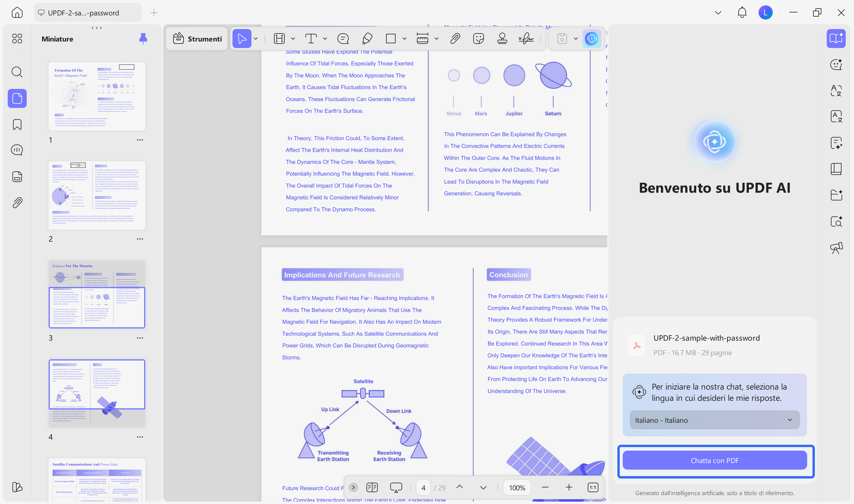
Task: Zoom out with the minus button
Action: pyautogui.click(x=545, y=488)
